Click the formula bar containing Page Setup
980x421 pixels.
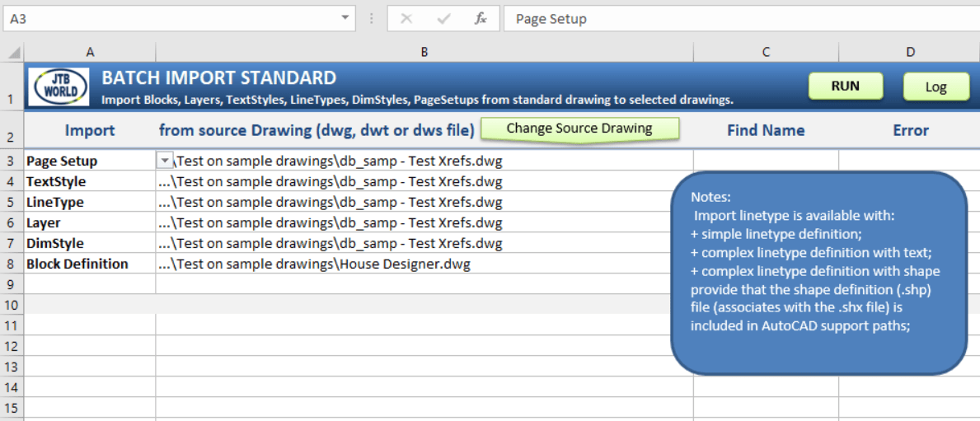(741, 19)
